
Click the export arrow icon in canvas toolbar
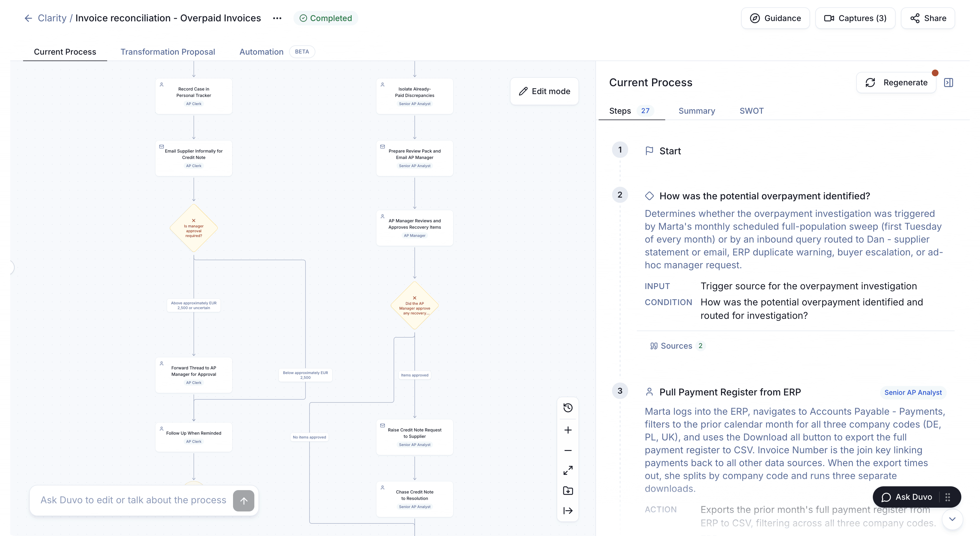tap(568, 511)
